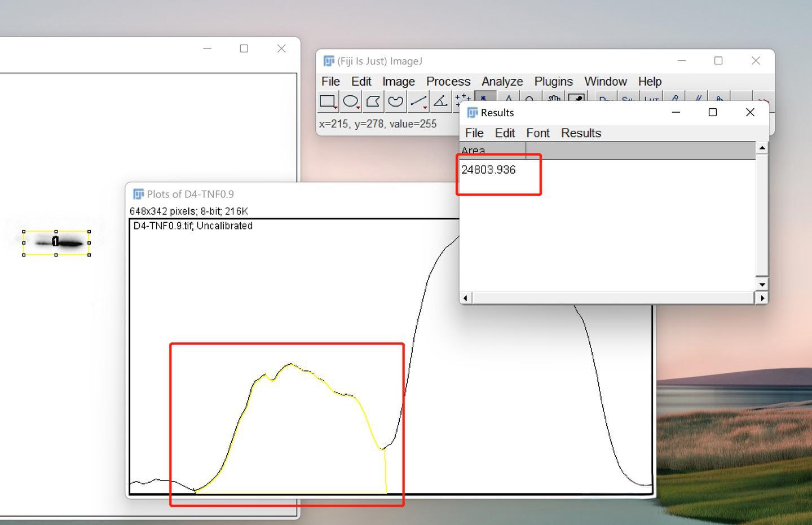Click the Results scrollbar down arrow
Viewport: 812px width, 525px height.
762,284
